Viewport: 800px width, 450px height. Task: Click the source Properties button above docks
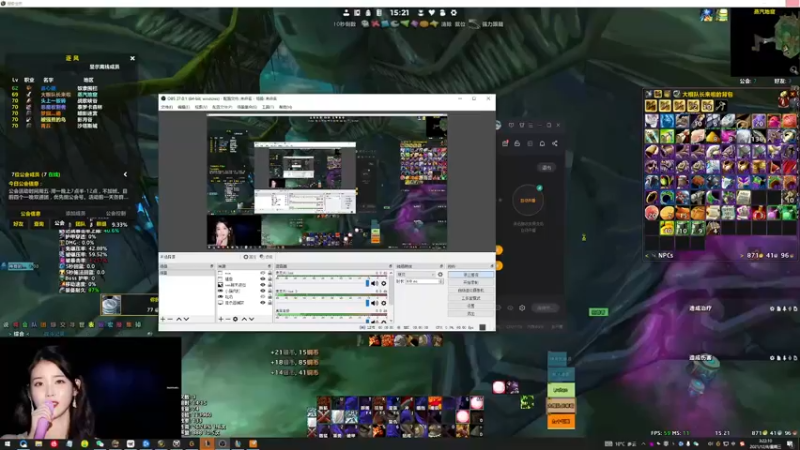coord(249,257)
